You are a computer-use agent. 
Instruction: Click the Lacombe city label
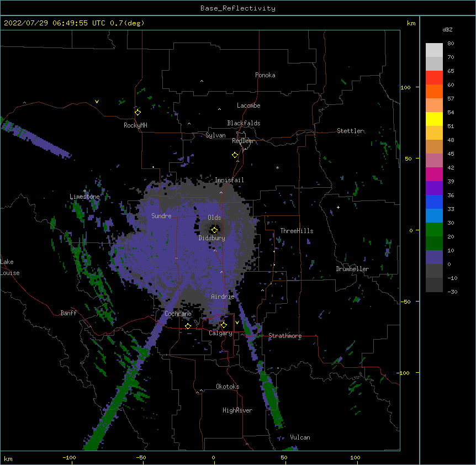(248, 105)
